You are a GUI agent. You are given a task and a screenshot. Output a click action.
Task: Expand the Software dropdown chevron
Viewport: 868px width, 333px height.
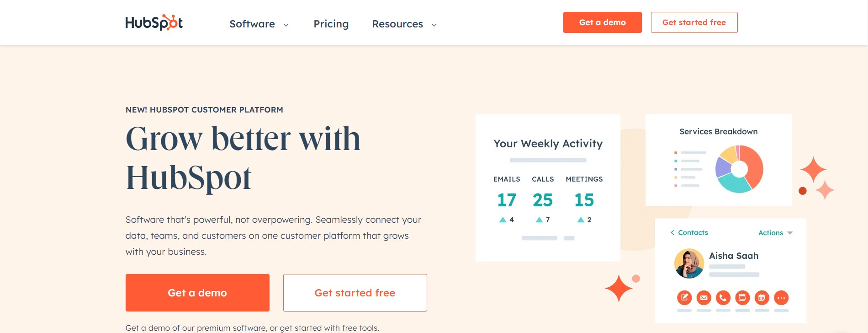coord(286,25)
